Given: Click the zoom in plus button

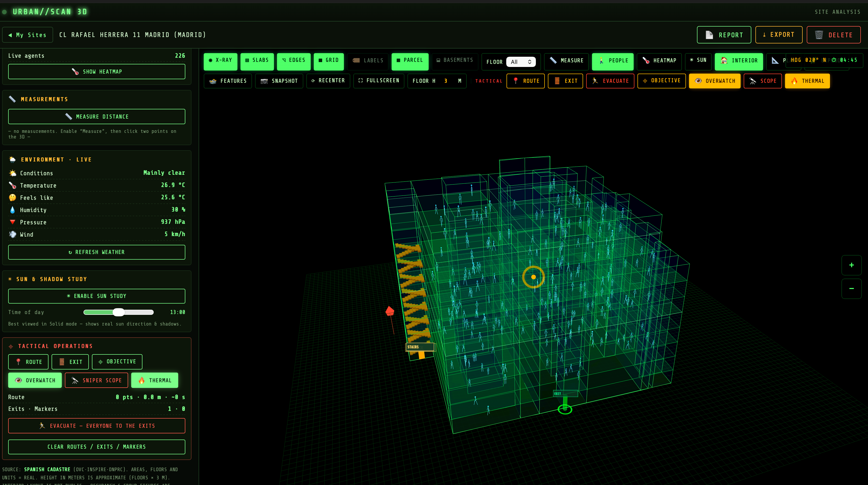Looking at the screenshot, I should point(851,265).
